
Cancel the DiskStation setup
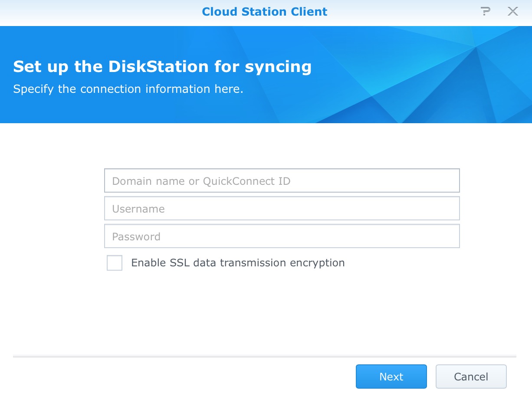click(471, 377)
